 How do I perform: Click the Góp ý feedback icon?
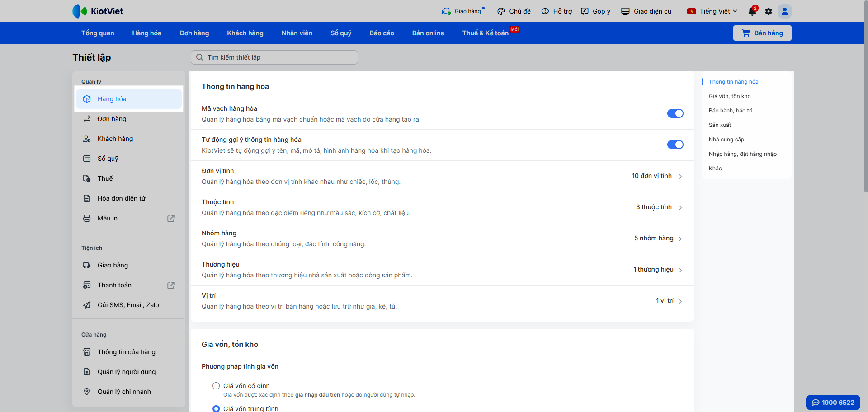click(585, 11)
